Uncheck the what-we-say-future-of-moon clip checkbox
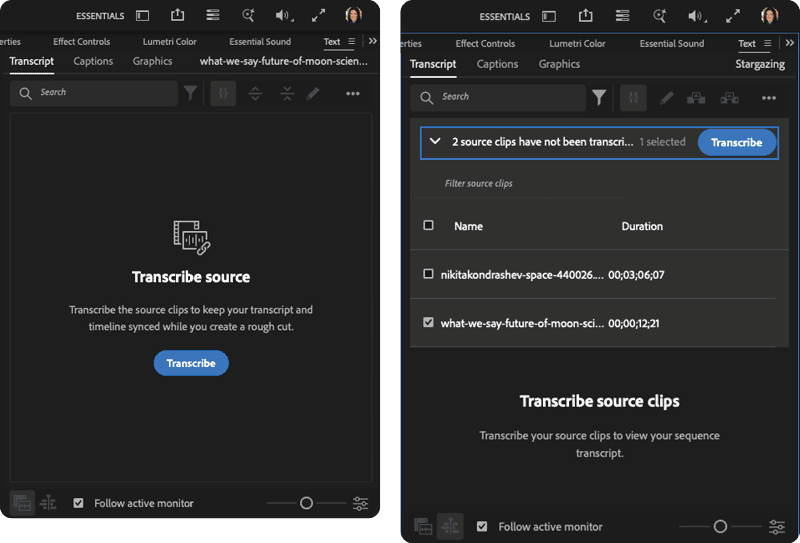The height and width of the screenshot is (543, 800). coord(429,323)
